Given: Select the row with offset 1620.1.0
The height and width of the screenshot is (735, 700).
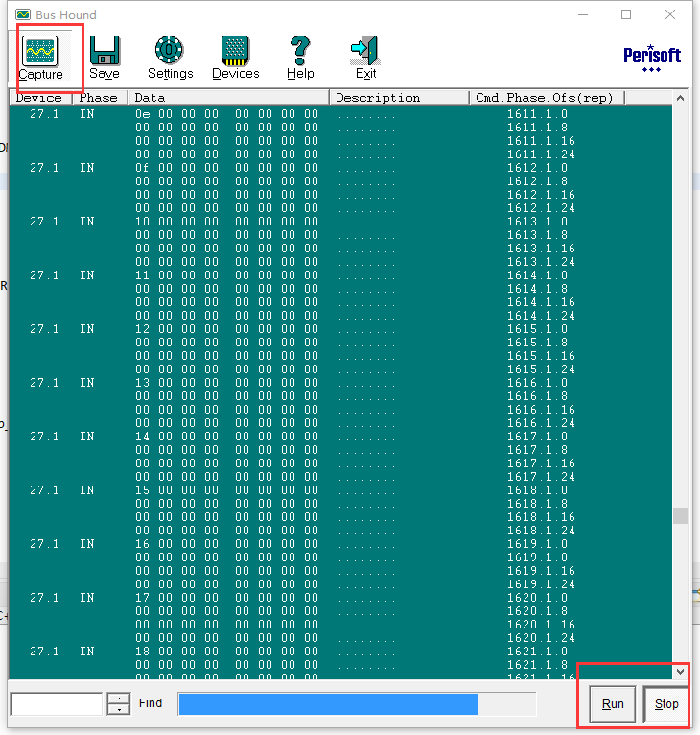Looking at the screenshot, I should click(340, 598).
